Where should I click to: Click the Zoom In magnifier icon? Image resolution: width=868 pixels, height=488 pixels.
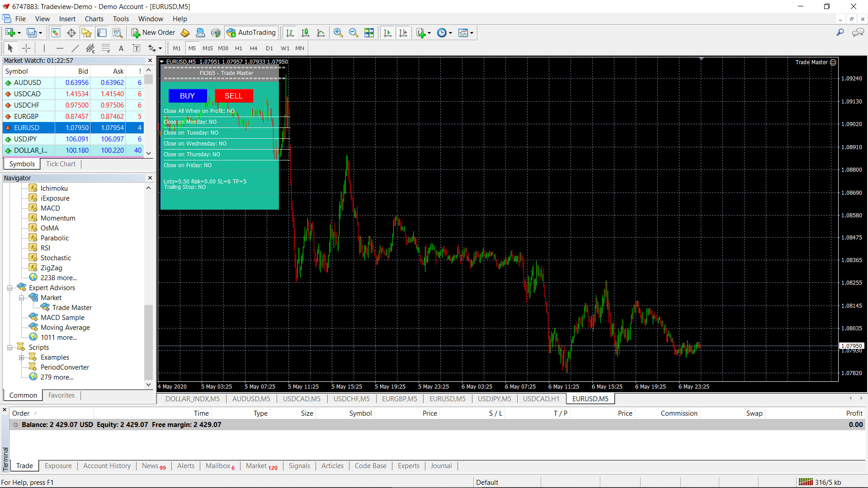(338, 33)
